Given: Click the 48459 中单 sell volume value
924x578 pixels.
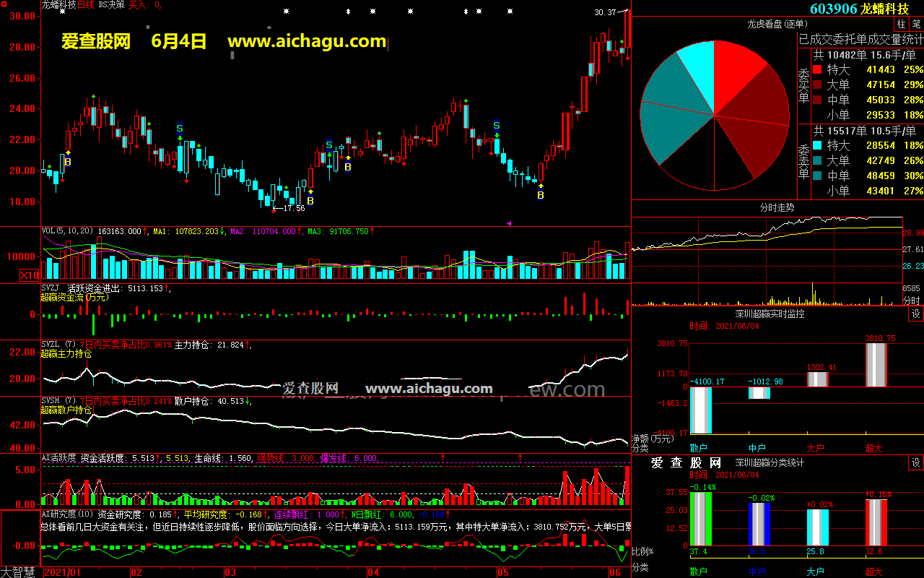Looking at the screenshot, I should (x=881, y=176).
